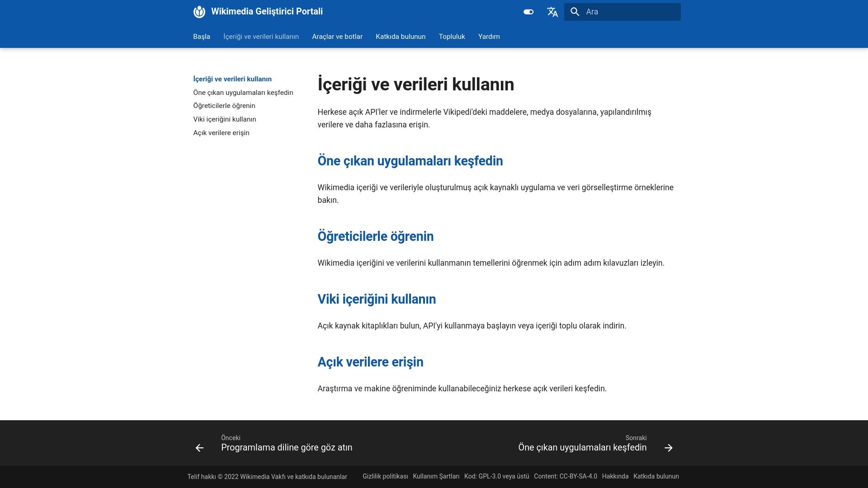Viewport: 868px width, 488px height.
Task: Open sidebar Viki içeriğini kullanın
Action: [225, 119]
